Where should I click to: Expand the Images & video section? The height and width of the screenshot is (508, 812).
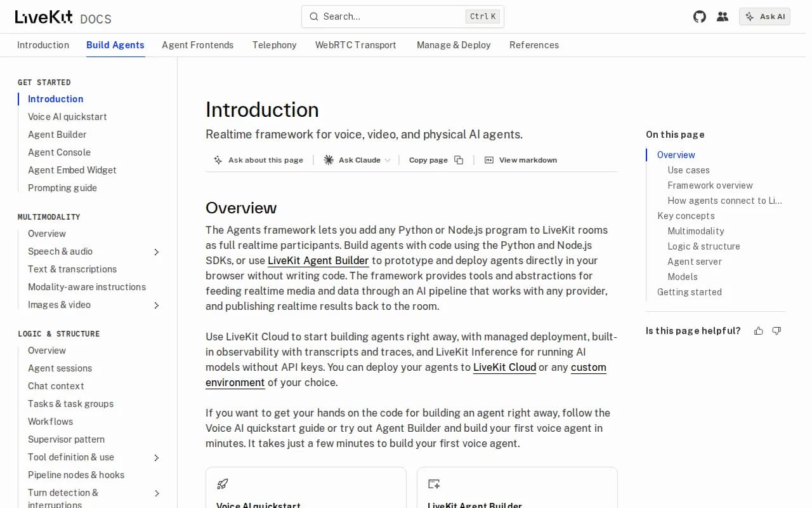click(x=157, y=305)
